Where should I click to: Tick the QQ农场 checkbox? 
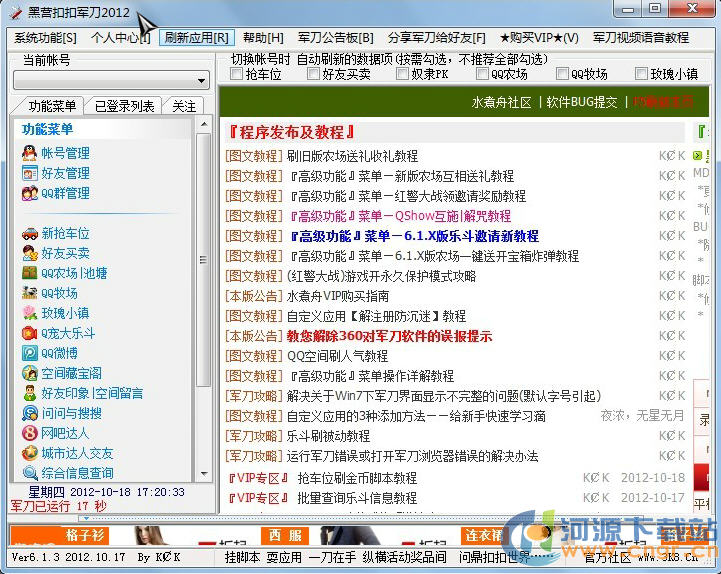[x=481, y=74]
